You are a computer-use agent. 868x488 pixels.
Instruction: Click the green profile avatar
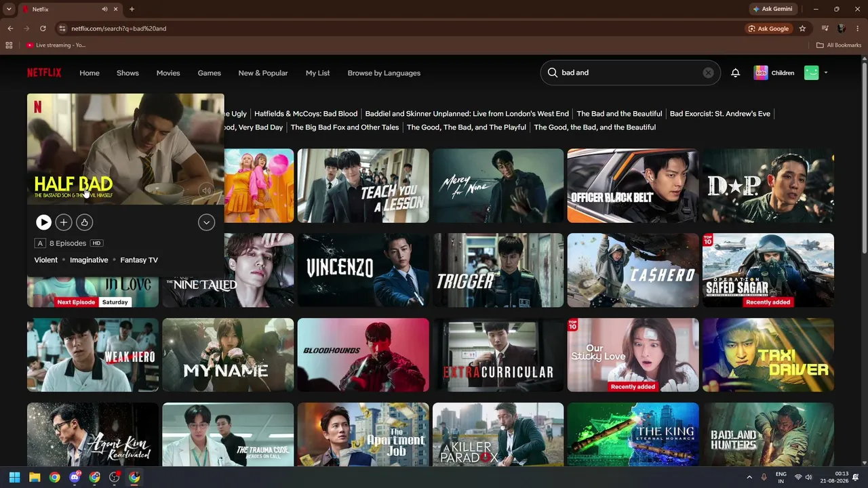[x=812, y=73]
